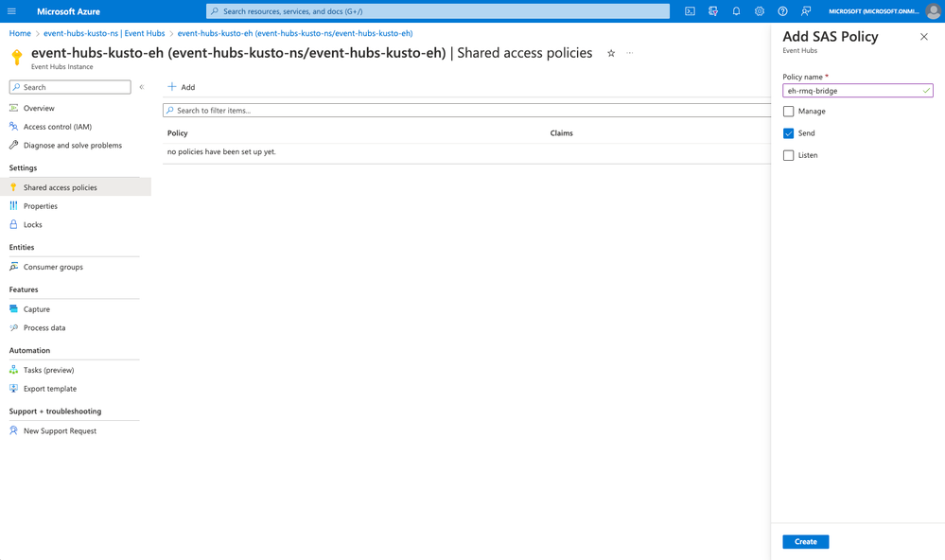This screenshot has width=945, height=560.
Task: Click the Locks padlock icon
Action: point(14,224)
